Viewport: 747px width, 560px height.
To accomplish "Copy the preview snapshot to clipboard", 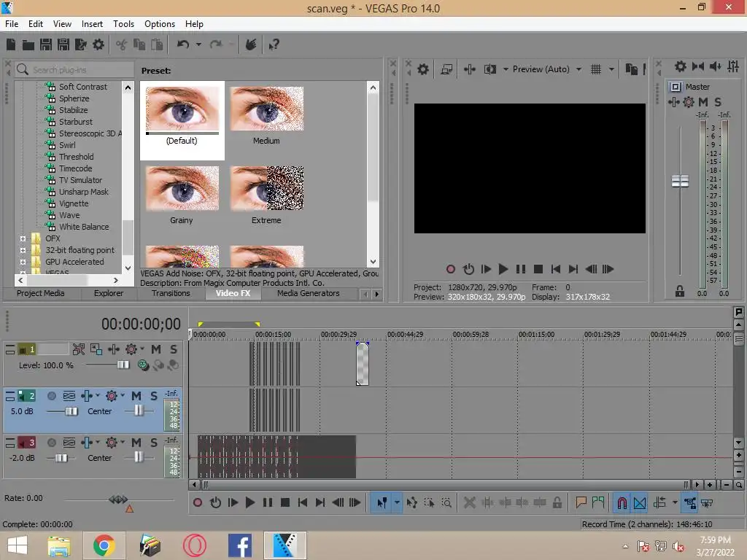I will [x=631, y=69].
